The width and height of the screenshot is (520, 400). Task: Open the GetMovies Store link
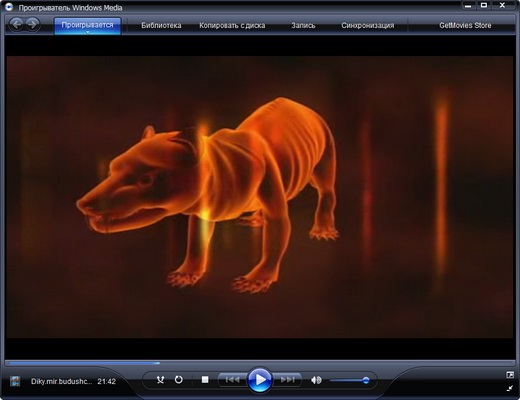pyautogui.click(x=465, y=25)
